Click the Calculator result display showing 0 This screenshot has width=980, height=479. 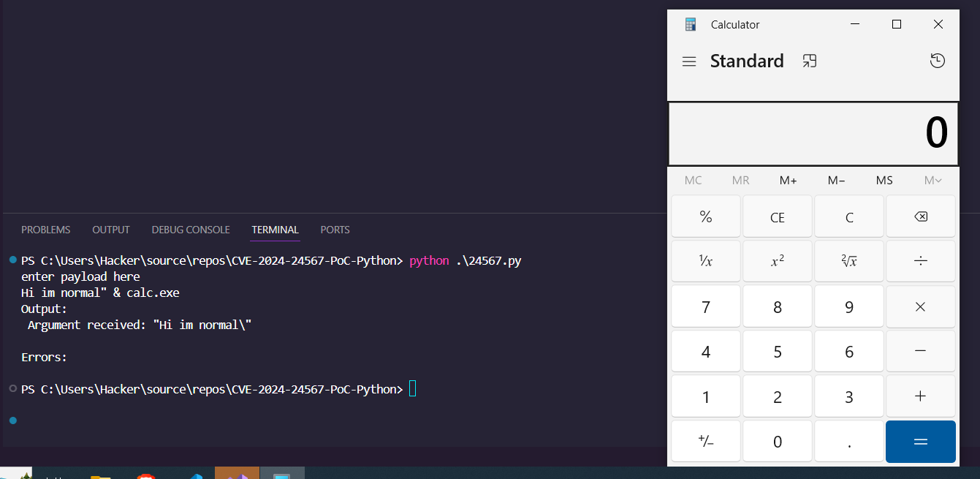(813, 133)
